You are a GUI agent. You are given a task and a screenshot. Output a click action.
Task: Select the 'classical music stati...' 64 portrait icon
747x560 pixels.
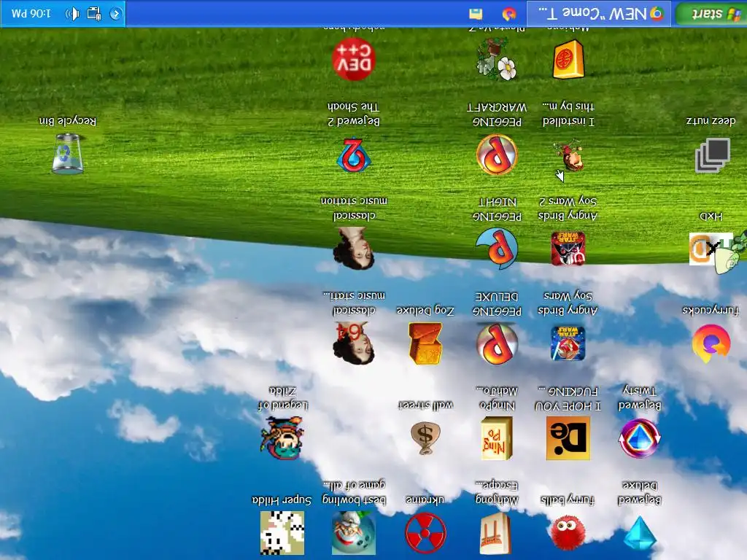(354, 343)
